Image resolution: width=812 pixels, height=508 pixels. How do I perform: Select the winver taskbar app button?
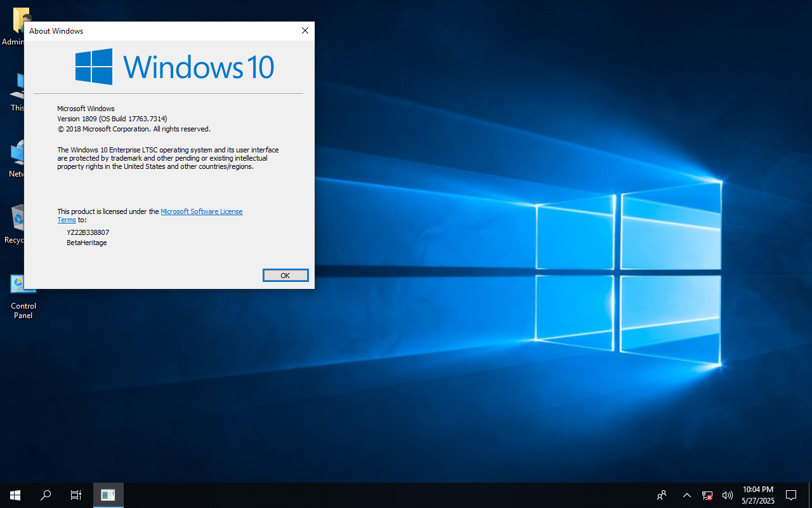[108, 495]
